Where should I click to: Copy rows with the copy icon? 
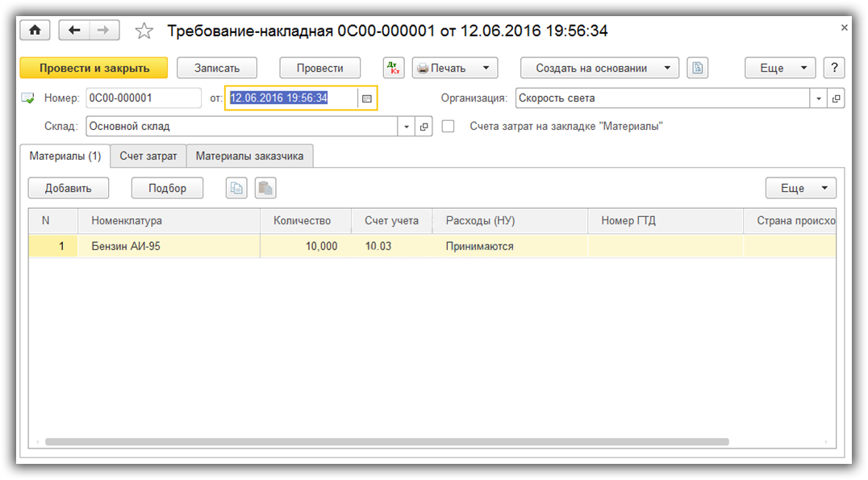click(x=236, y=188)
